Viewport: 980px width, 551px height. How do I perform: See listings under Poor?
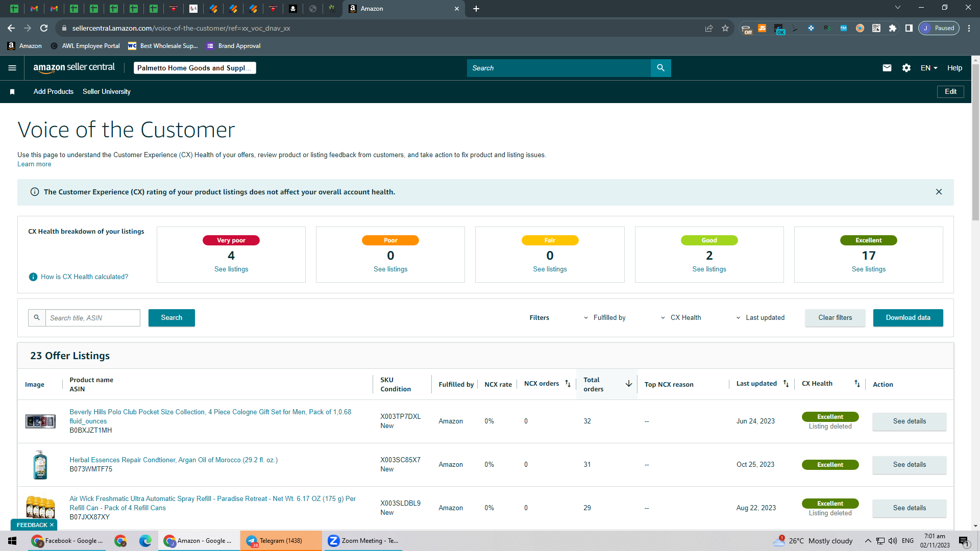(x=390, y=269)
